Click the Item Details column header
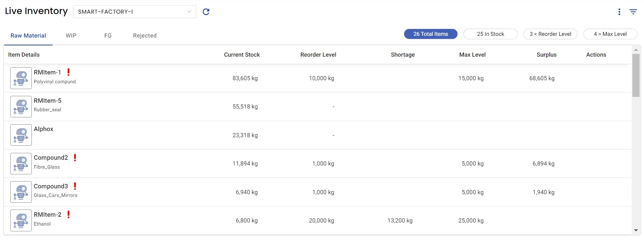Screen dimensions: 644x245 click(x=24, y=55)
